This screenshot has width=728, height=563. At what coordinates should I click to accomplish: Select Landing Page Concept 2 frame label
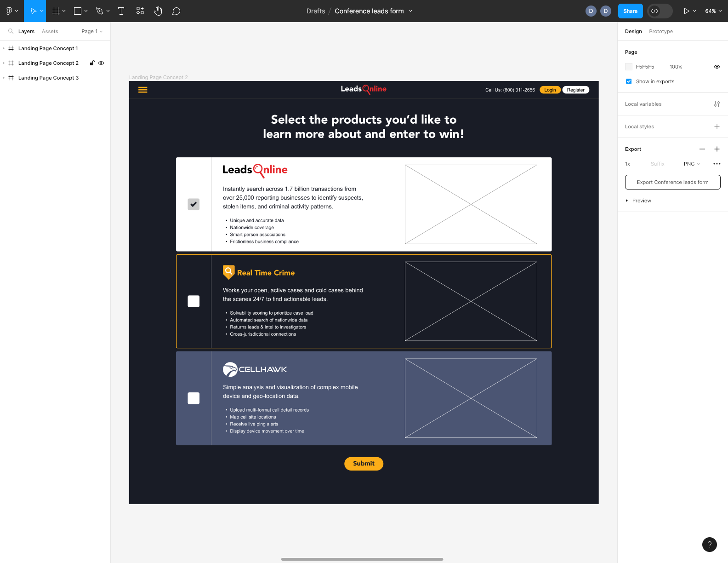[x=159, y=77]
